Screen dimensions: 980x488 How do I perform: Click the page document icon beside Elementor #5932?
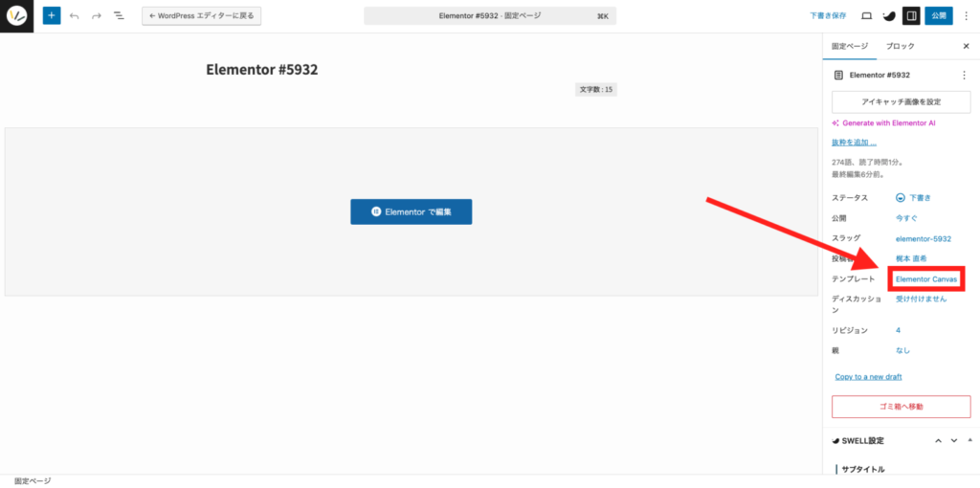point(838,75)
